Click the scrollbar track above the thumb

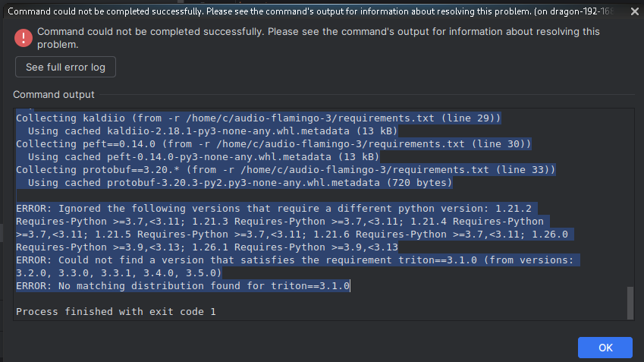[630, 197]
